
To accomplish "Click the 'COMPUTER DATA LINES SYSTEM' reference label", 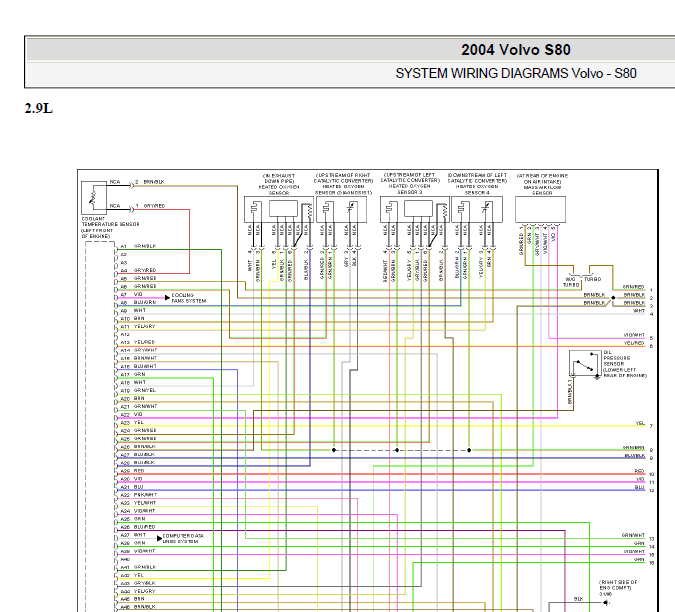I will coord(183,538).
